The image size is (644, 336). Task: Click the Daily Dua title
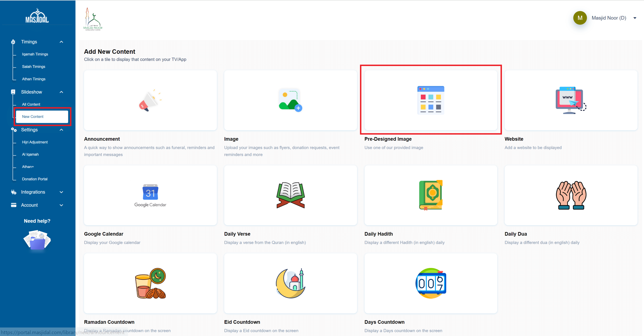point(515,234)
